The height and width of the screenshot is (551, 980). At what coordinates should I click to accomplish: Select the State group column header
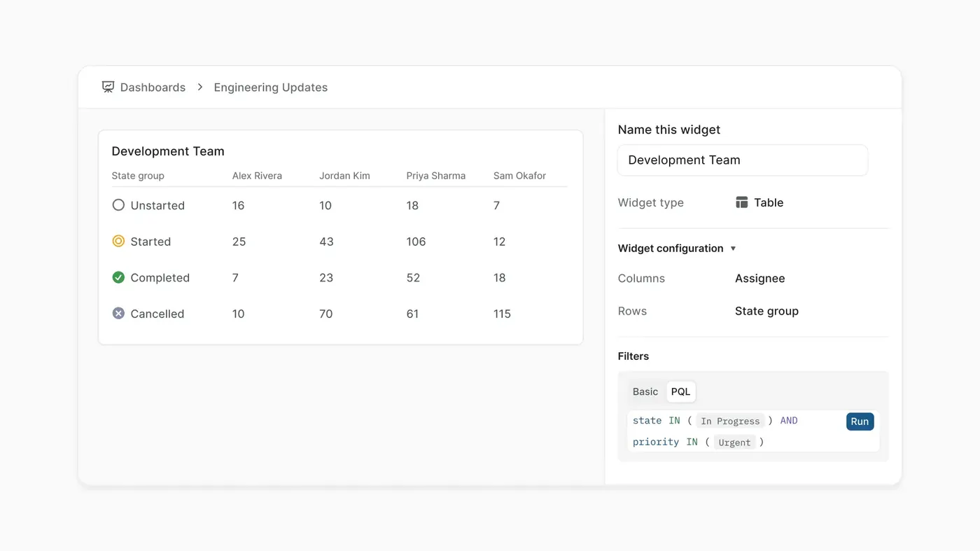(138, 176)
